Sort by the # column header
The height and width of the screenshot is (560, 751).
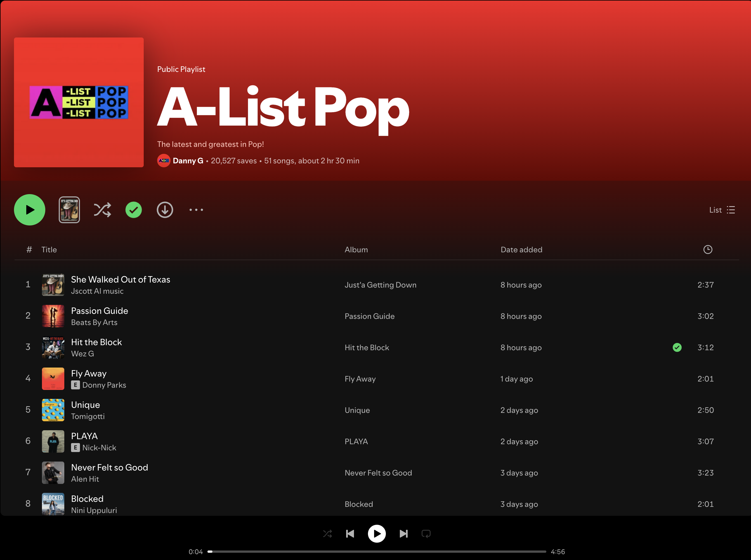(x=29, y=250)
